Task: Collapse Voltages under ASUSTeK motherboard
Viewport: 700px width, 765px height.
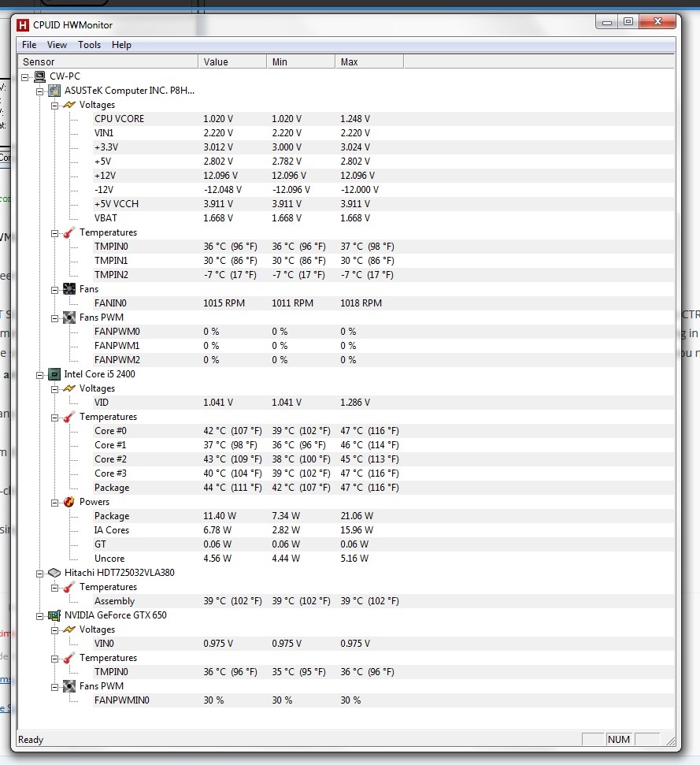Action: [54, 106]
